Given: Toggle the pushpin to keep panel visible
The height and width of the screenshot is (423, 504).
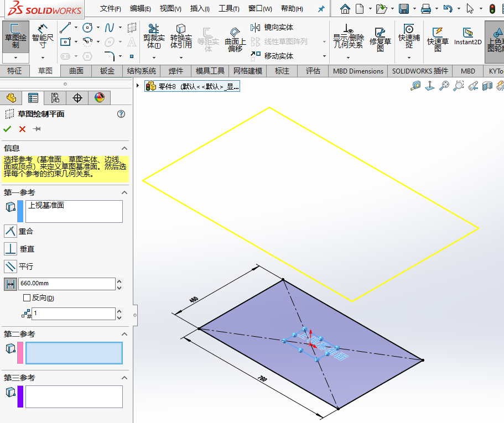Looking at the screenshot, I should coord(37,129).
